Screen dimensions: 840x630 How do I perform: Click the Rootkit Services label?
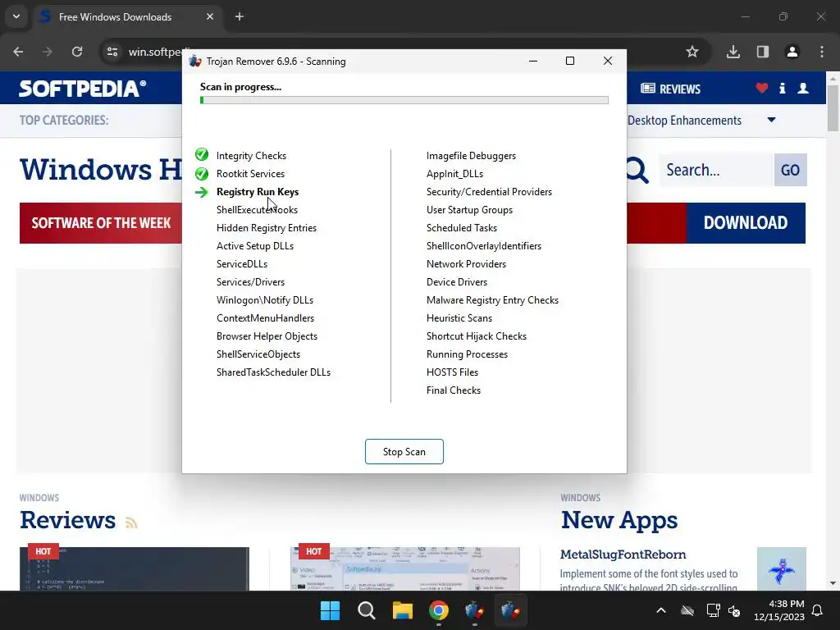250,174
